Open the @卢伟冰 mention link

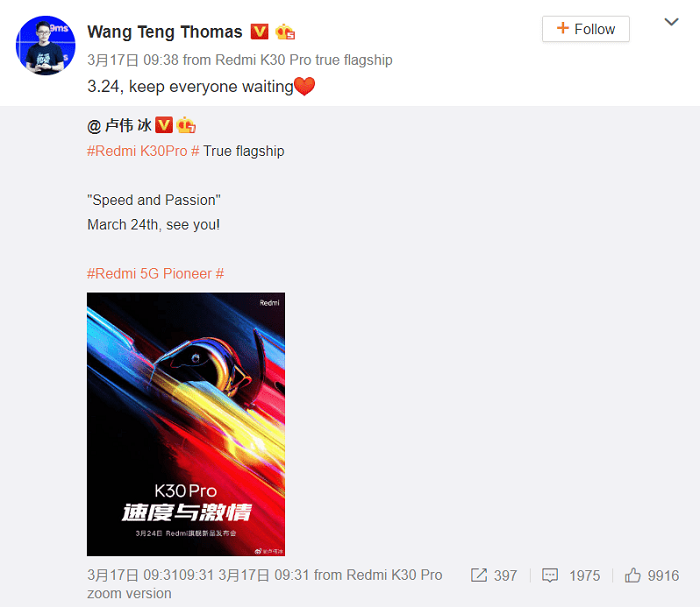point(119,125)
